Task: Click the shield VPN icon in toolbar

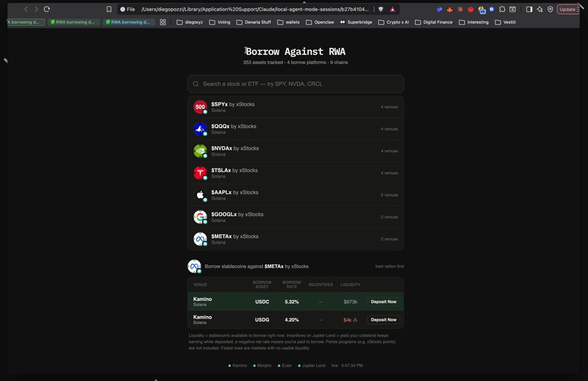Action: (550, 10)
